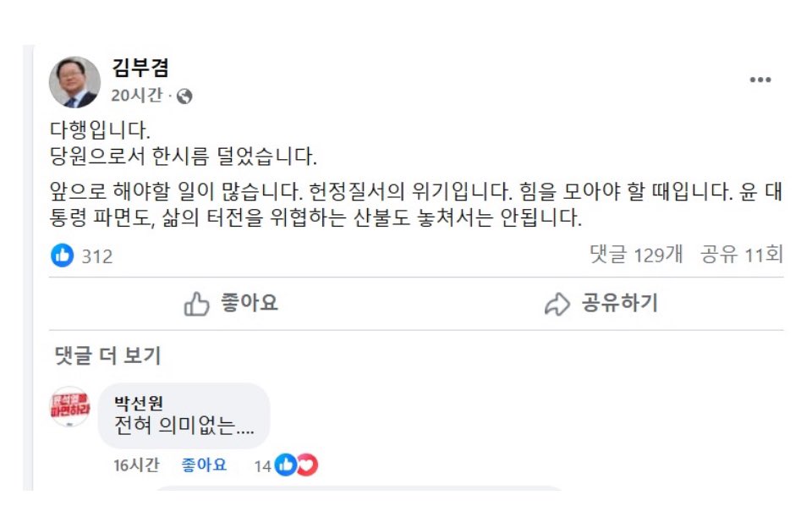Open 김부겸's profile via name link

pos(140,68)
